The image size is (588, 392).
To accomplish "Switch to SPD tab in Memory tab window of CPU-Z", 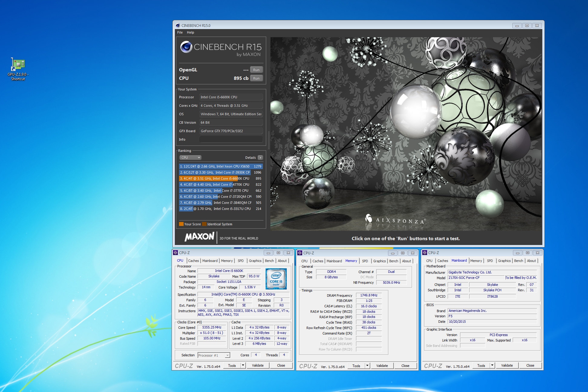I will (x=365, y=261).
